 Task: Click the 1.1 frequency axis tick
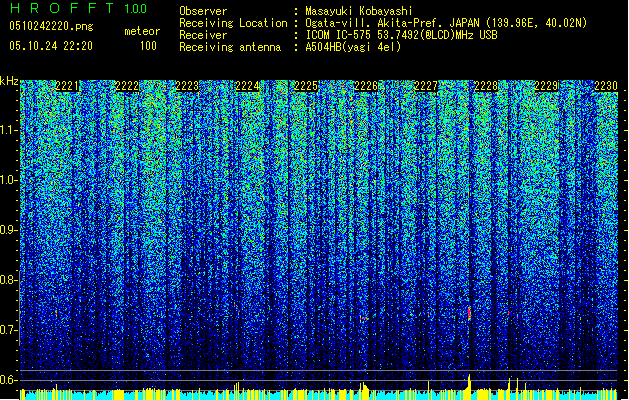click(9, 130)
